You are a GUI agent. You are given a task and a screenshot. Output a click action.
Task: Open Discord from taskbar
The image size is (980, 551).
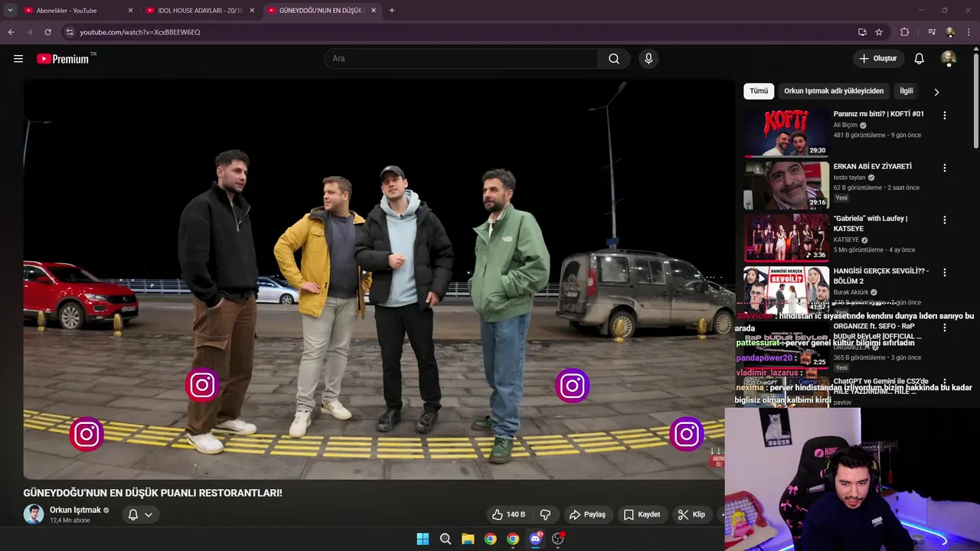coord(535,539)
